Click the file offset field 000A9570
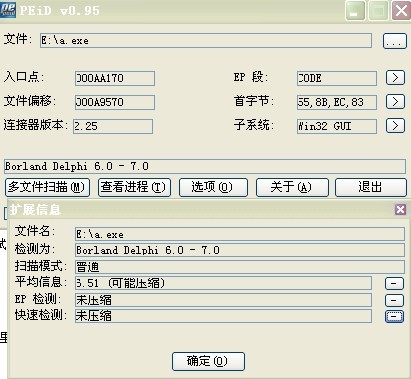This screenshot has height=379, width=411. [x=115, y=102]
